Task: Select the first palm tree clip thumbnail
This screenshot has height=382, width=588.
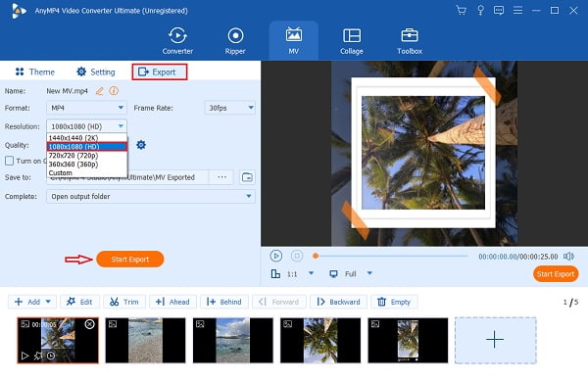Action: click(58, 341)
